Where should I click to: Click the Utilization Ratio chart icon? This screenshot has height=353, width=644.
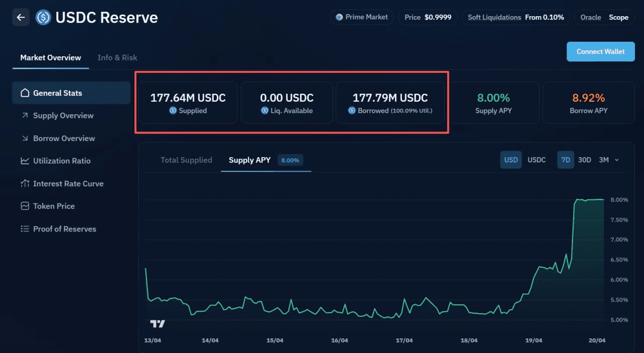pos(25,161)
